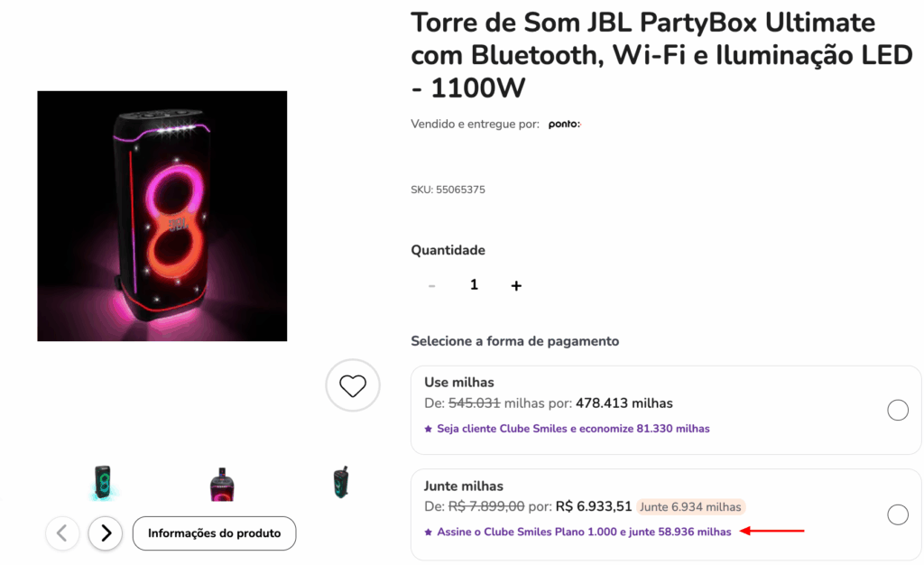Click the star icon beside Clube Smiles offer
Image resolution: width=924 pixels, height=565 pixels.
pos(427,427)
